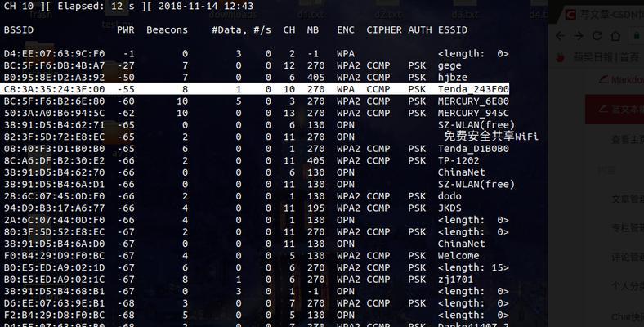Select ESSID dodo
The width and height of the screenshot is (644, 327).
pyautogui.click(x=449, y=196)
